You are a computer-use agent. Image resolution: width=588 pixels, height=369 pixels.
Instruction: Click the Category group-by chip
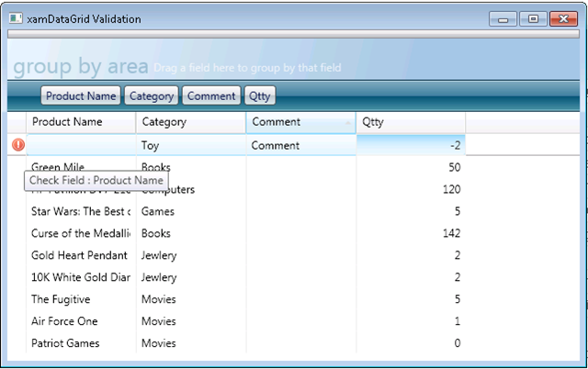tap(152, 95)
